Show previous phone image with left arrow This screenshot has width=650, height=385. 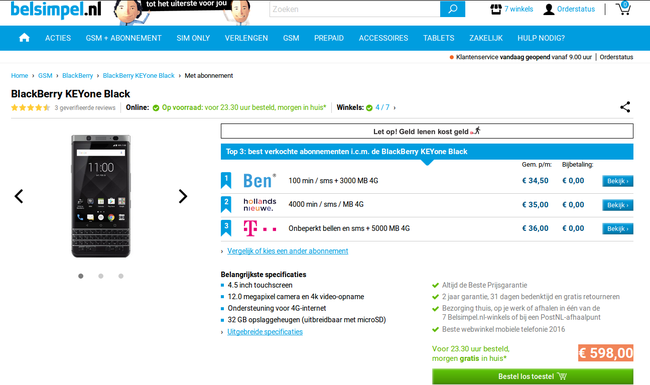[19, 196]
